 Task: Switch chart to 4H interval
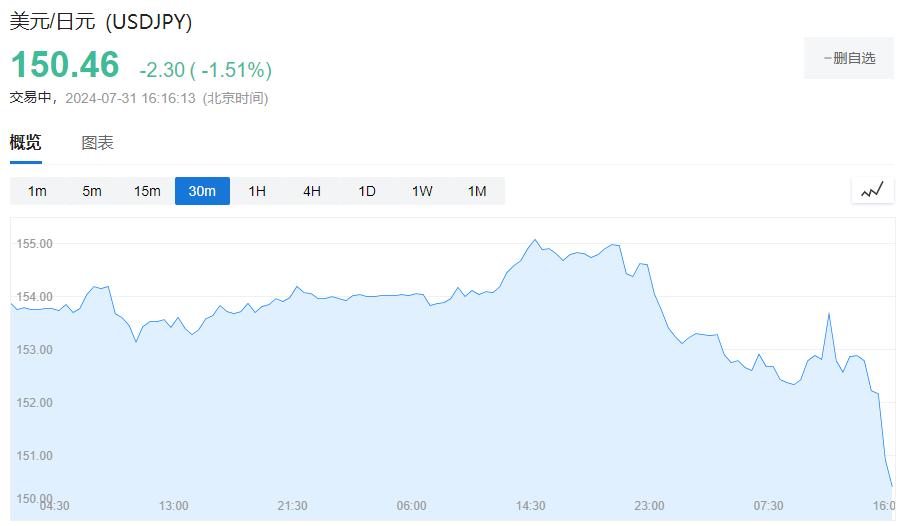pyautogui.click(x=312, y=191)
